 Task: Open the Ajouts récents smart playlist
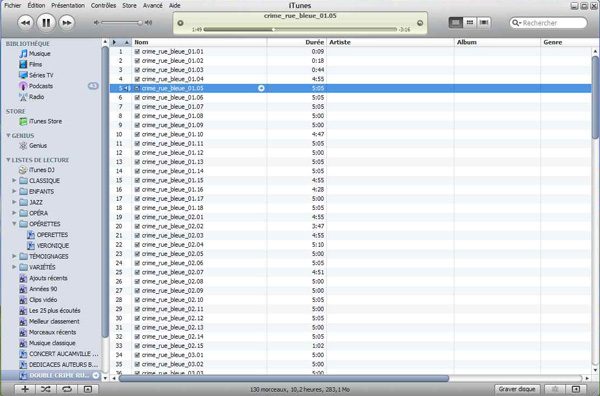pos(44,278)
